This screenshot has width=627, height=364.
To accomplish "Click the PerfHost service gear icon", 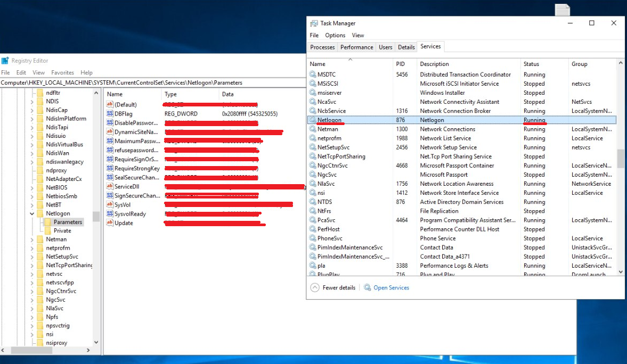I will point(312,229).
